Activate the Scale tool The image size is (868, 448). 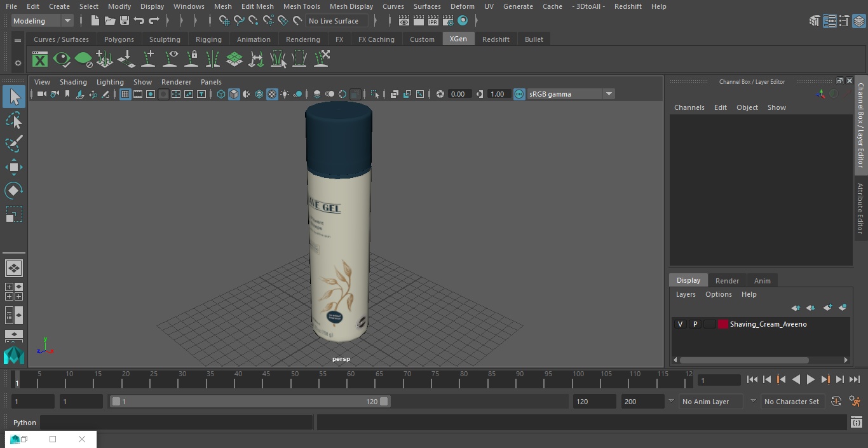(x=14, y=214)
